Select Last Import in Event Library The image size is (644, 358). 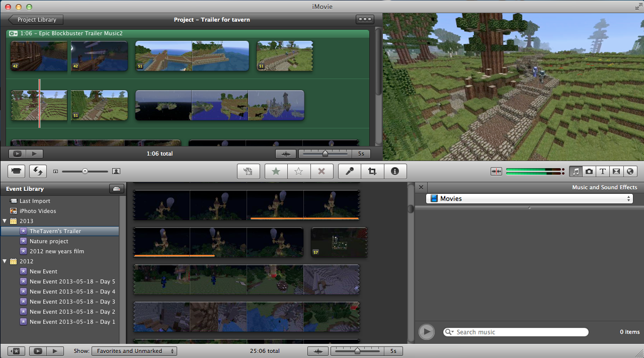pos(35,201)
